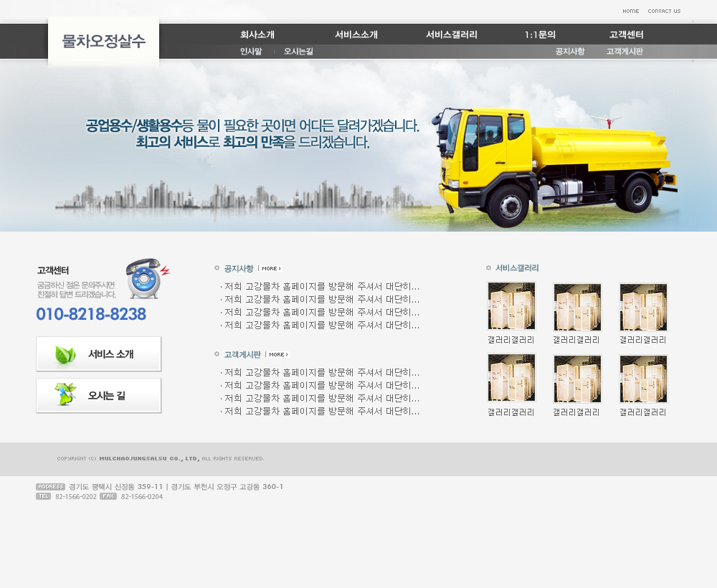Click the HOME link at top right
Image resolution: width=717 pixels, height=588 pixels.
[630, 11]
